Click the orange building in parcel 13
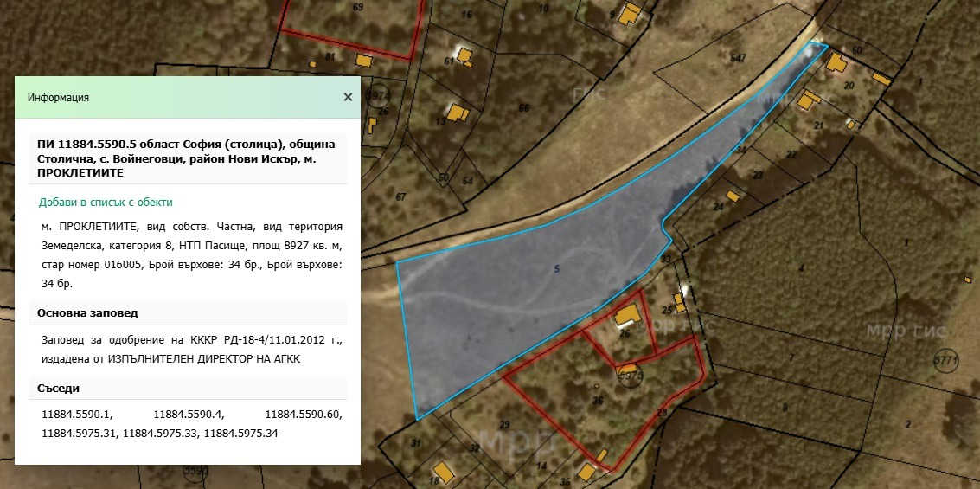Screen dimensions: 980x489 pos(457,113)
